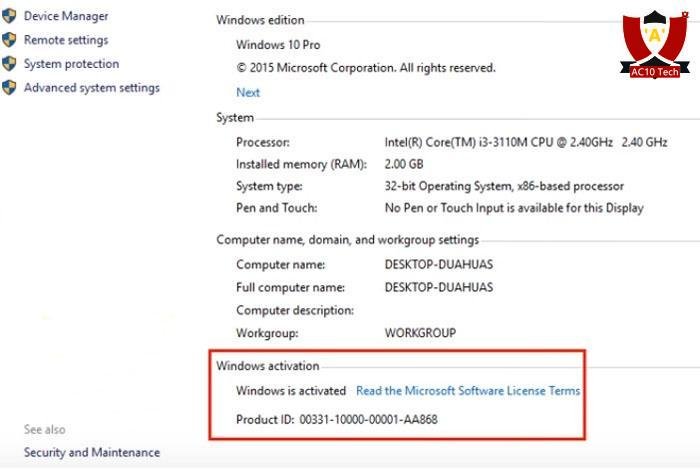Click the Next link under Windows edition

click(x=248, y=92)
